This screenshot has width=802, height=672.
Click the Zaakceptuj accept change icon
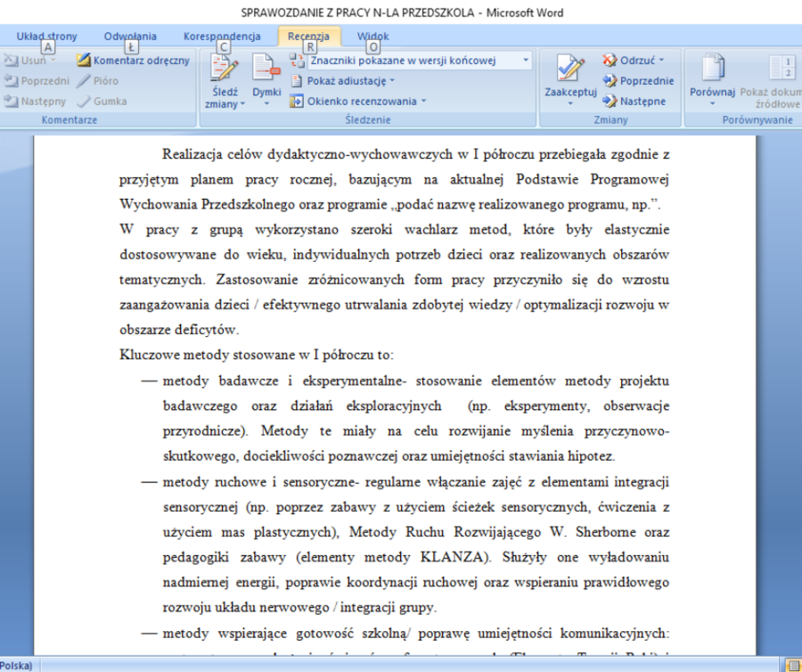tap(570, 70)
